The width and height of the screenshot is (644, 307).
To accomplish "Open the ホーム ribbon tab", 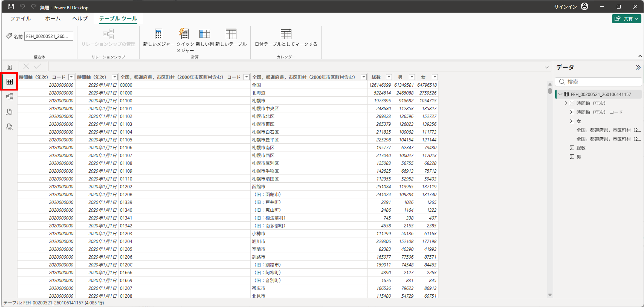I will coord(52,18).
